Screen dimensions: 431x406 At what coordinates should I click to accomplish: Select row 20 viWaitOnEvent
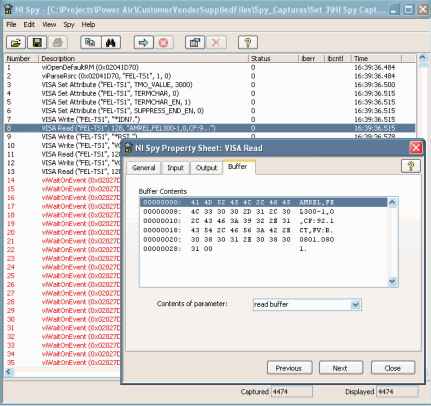coord(63,232)
